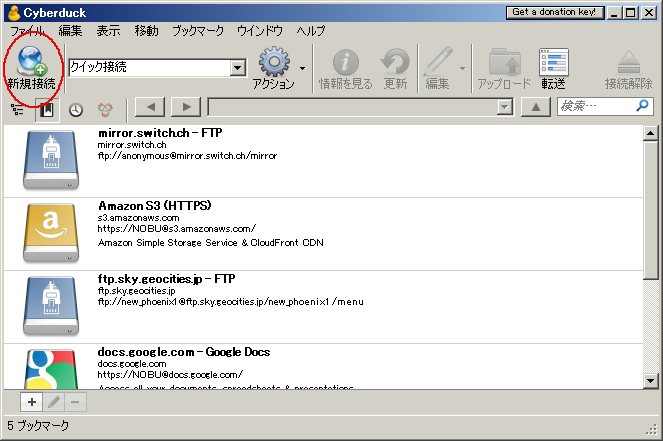
Task: Select bookmark title mirror.switch.ch – FTP
Action: [x=160, y=133]
